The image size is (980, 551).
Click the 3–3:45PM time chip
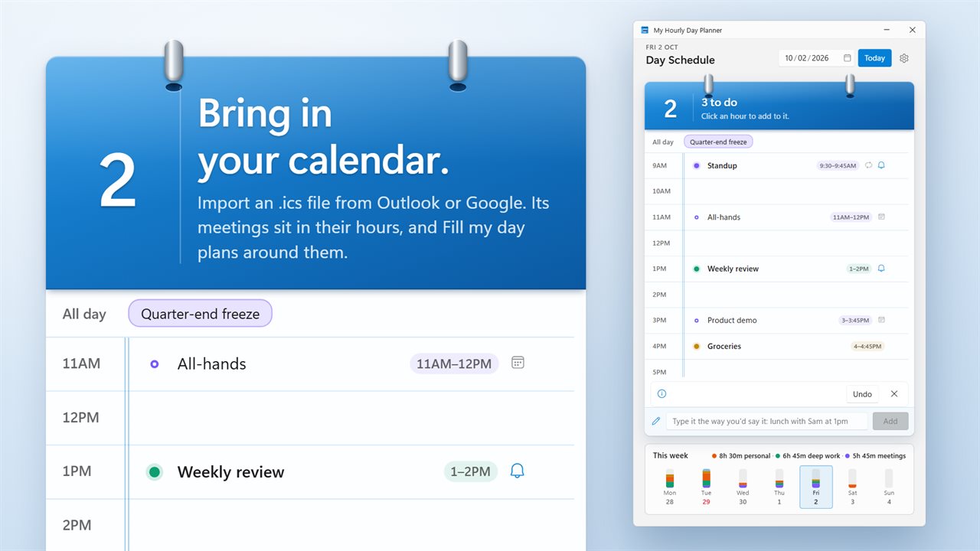855,320
